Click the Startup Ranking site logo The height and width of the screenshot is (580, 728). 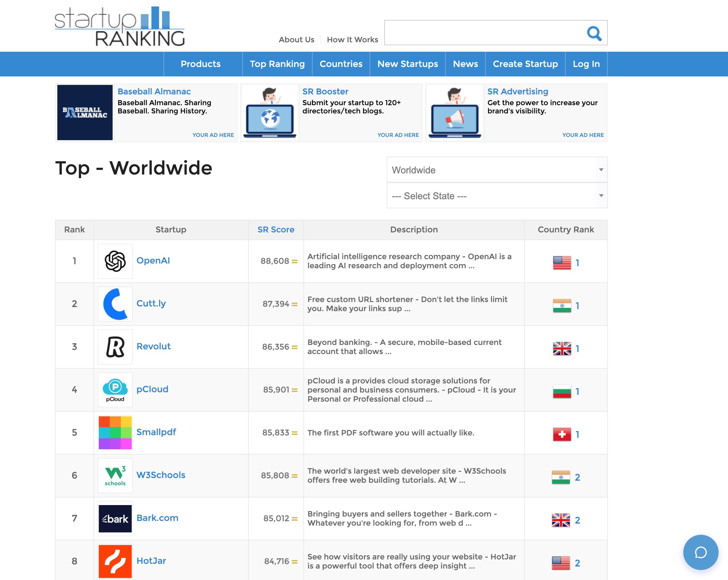click(120, 26)
